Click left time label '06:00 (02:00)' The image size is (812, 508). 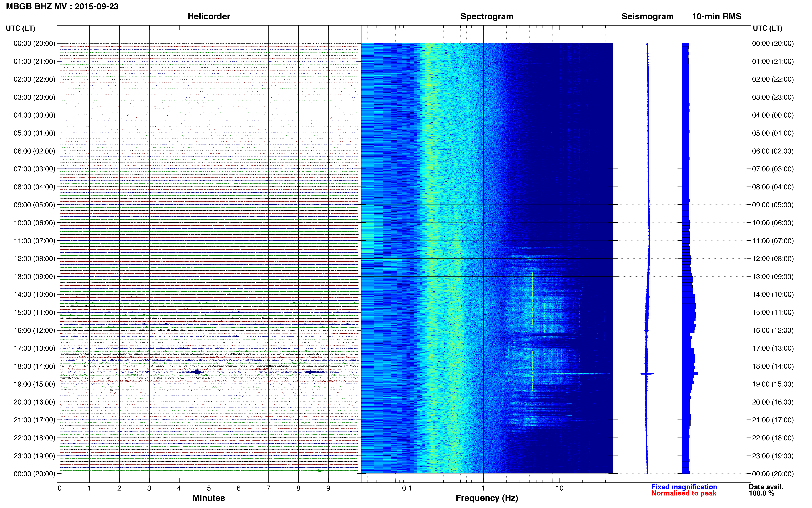point(34,151)
